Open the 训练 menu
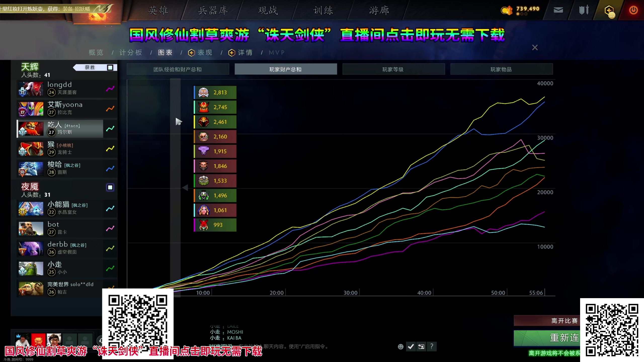Screen dimensions: 644x362 [x=323, y=10]
